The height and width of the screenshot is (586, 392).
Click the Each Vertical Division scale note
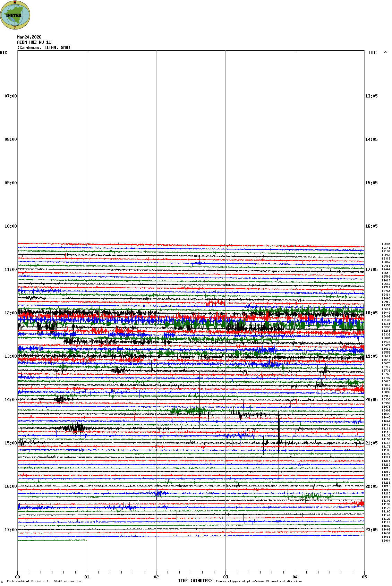click(44, 581)
